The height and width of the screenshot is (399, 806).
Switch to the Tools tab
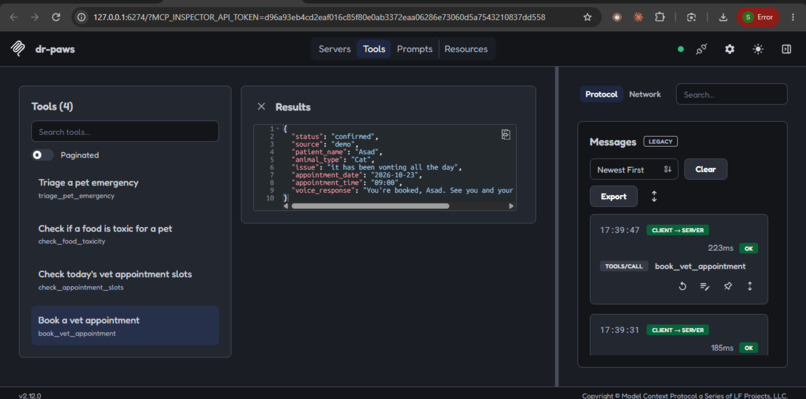coord(374,49)
